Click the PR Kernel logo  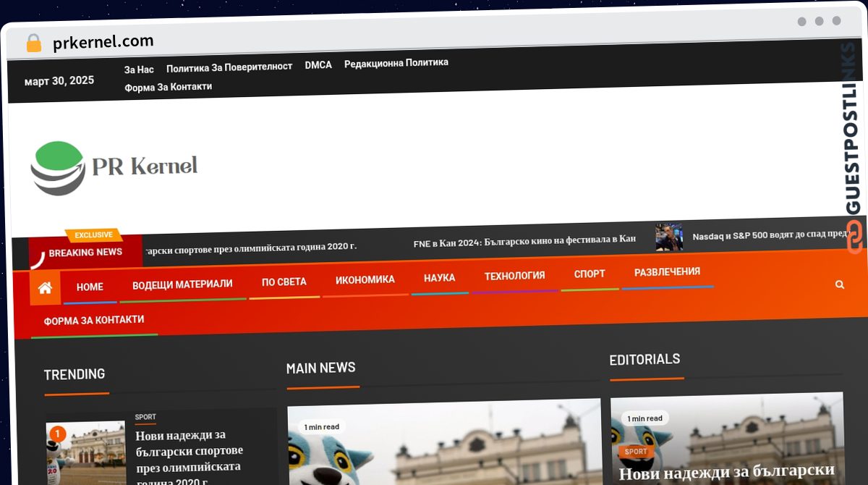pos(114,168)
